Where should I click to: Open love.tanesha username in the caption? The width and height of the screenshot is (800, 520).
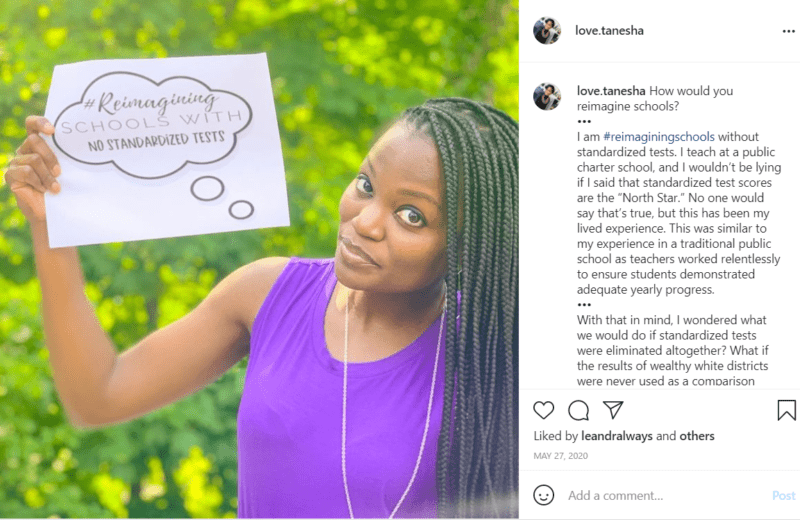(x=611, y=91)
